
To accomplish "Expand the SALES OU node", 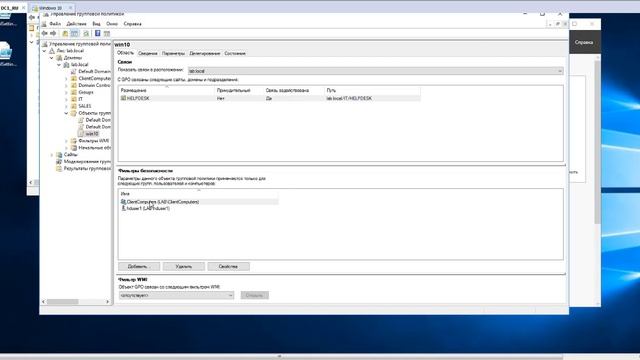I will (67, 106).
